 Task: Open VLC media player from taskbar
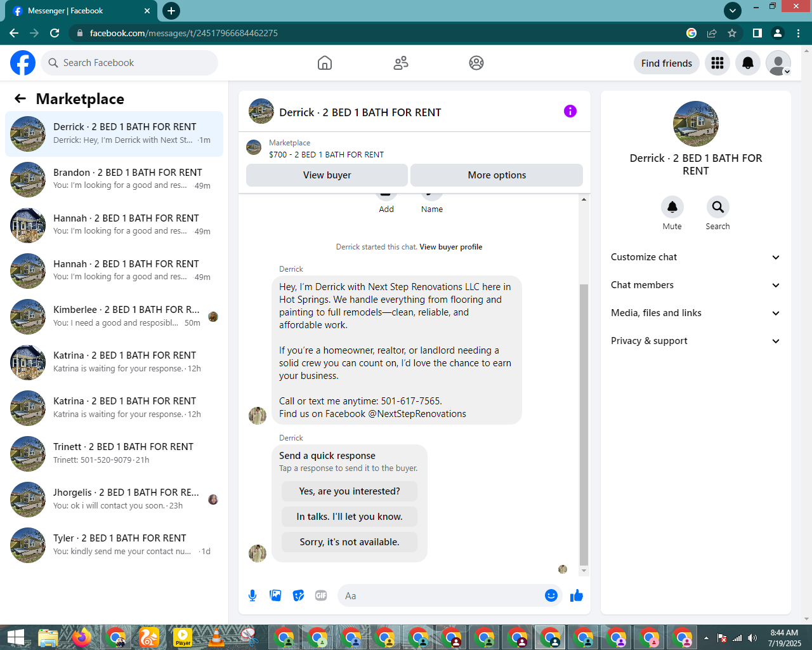pyautogui.click(x=216, y=637)
